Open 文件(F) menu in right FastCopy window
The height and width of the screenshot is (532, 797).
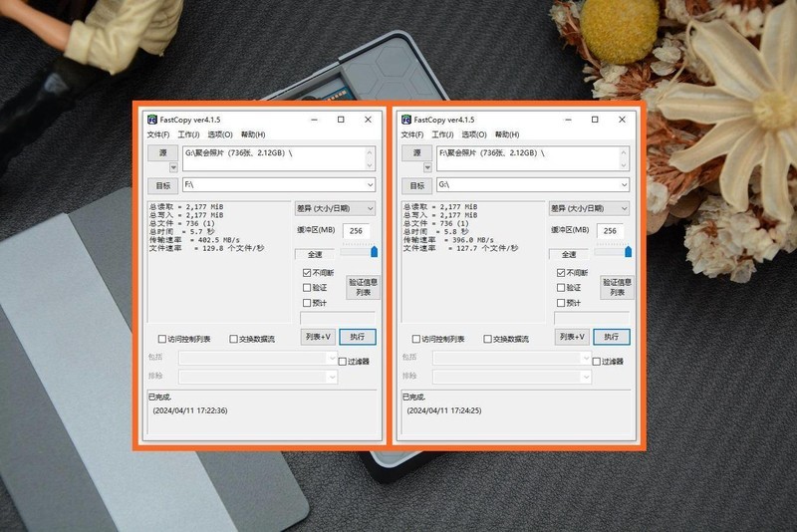412,134
